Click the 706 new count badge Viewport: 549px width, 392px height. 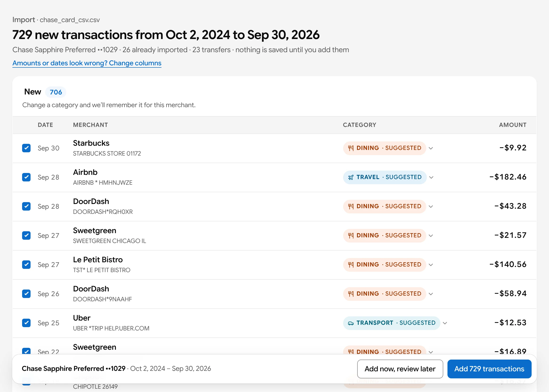pos(56,92)
